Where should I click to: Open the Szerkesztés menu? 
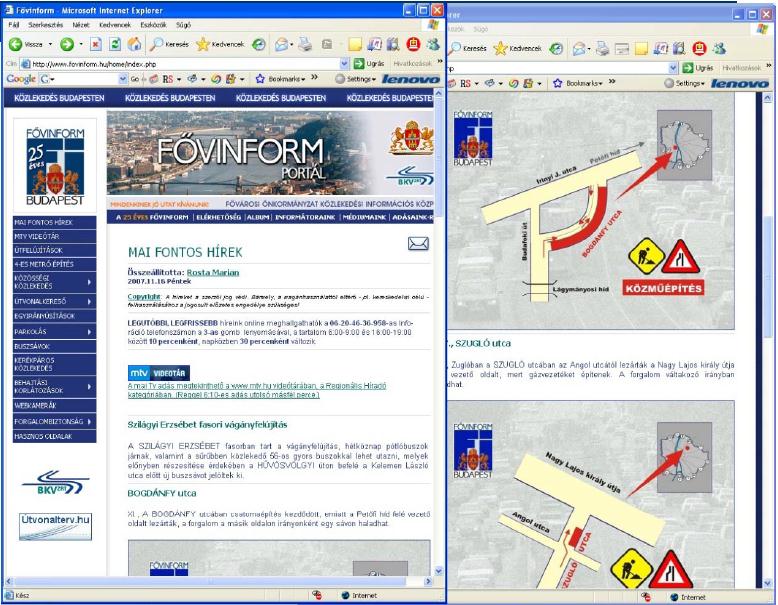(46, 24)
